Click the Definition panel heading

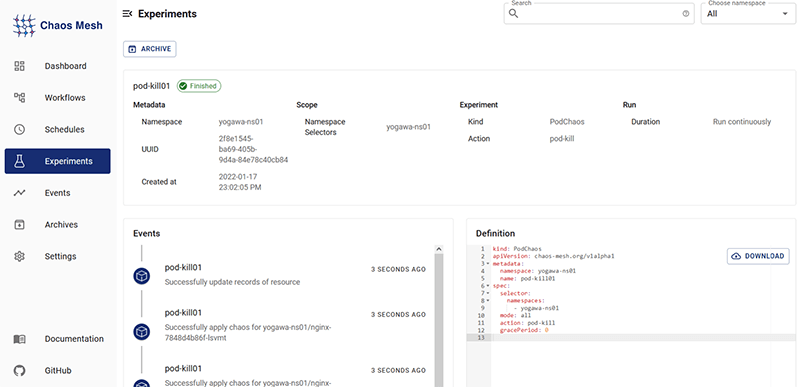[x=495, y=234]
